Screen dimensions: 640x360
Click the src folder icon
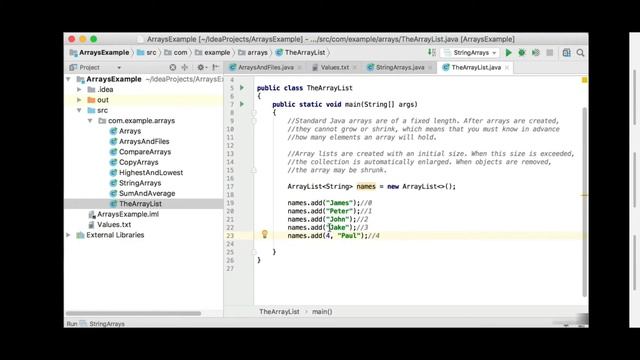(x=91, y=110)
